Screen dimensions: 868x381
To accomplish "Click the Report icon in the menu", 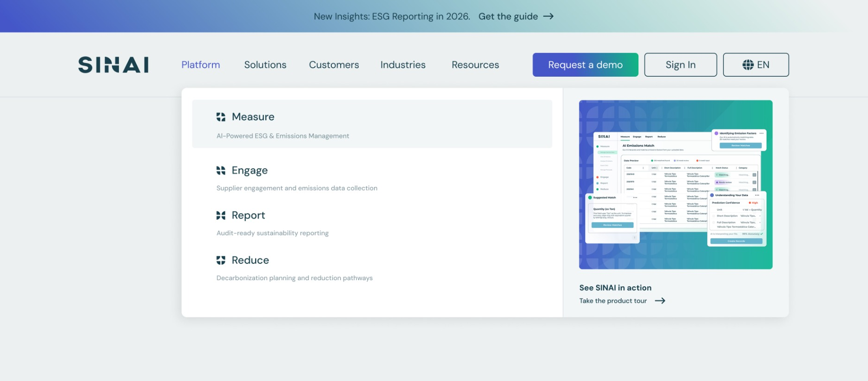I will [x=221, y=215].
